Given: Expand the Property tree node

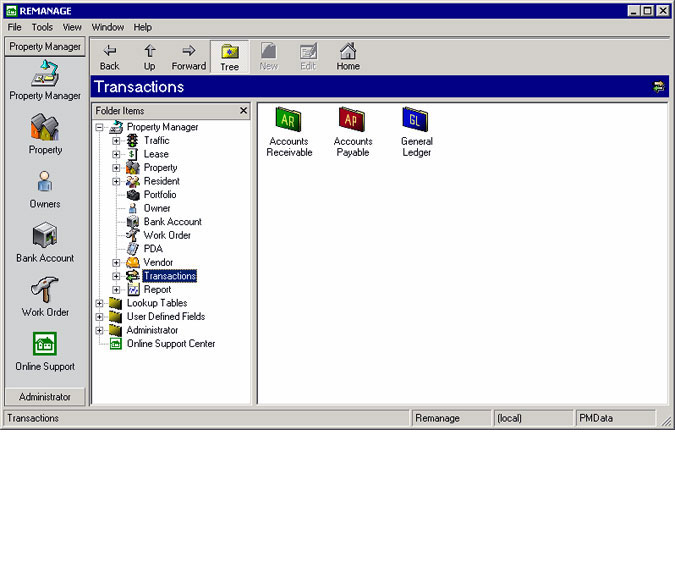Looking at the screenshot, I should (116, 168).
